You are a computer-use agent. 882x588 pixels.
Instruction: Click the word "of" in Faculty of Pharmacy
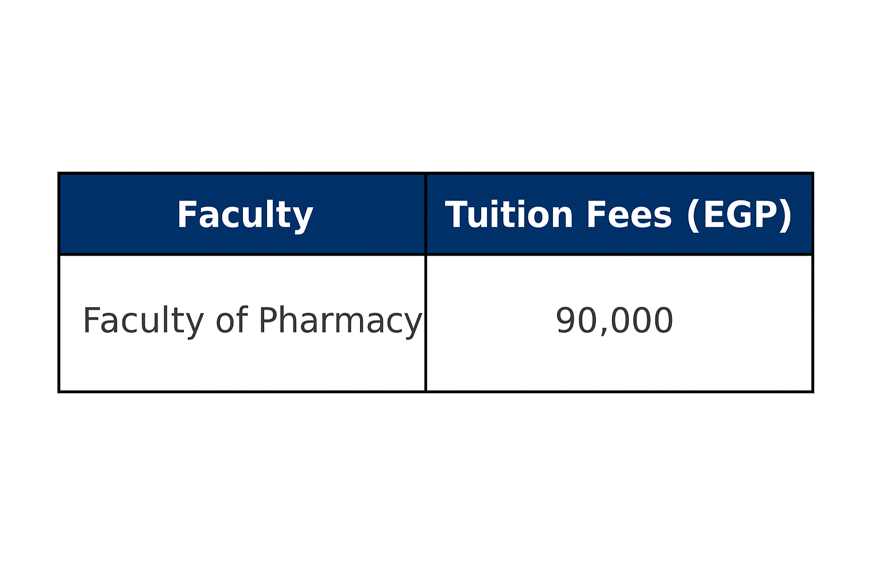(x=231, y=320)
